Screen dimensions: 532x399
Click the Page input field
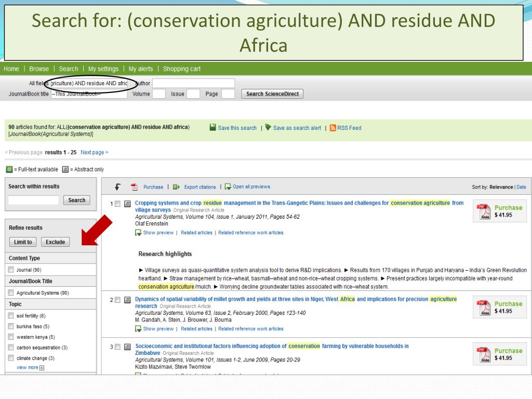[x=228, y=94]
